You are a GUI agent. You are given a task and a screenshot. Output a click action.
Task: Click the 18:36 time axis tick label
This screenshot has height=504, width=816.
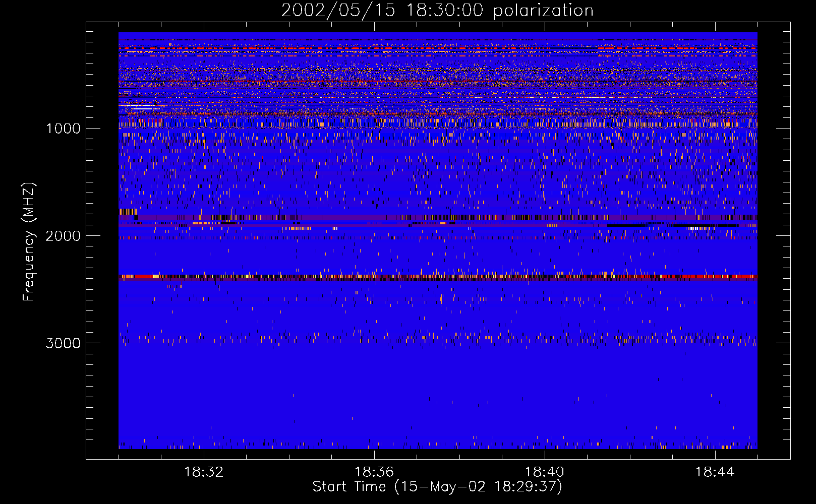(374, 472)
